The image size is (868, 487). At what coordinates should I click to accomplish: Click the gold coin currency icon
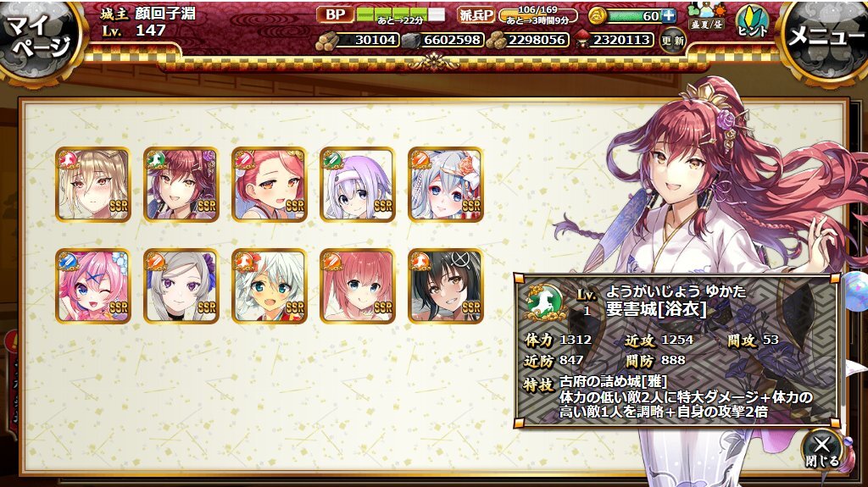tap(597, 16)
